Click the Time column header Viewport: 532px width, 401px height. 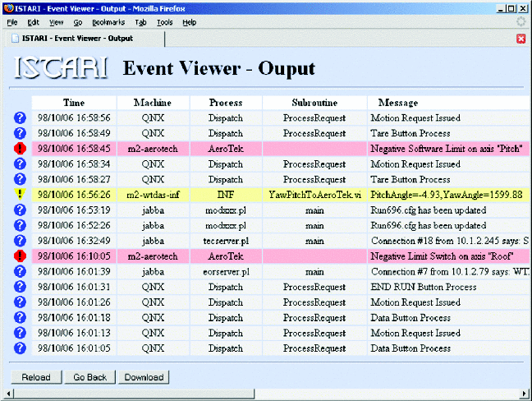click(74, 103)
